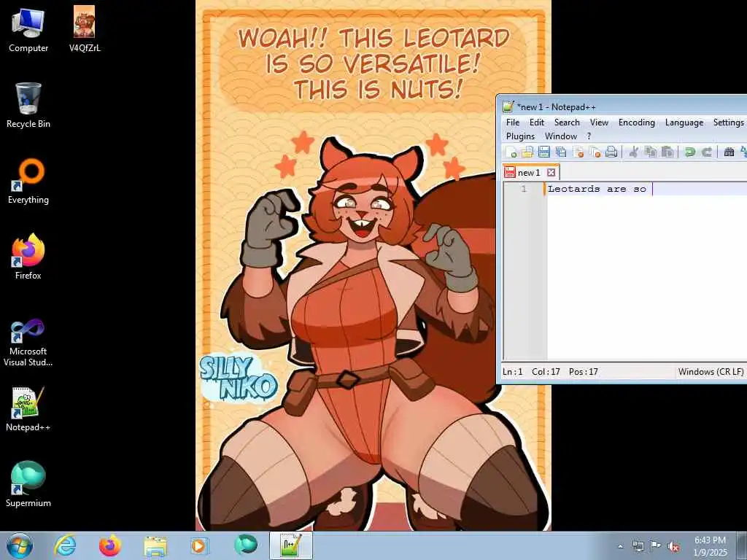This screenshot has width=747, height=560.
Task: Click the Notepad++ taskbar button
Action: pos(291,545)
